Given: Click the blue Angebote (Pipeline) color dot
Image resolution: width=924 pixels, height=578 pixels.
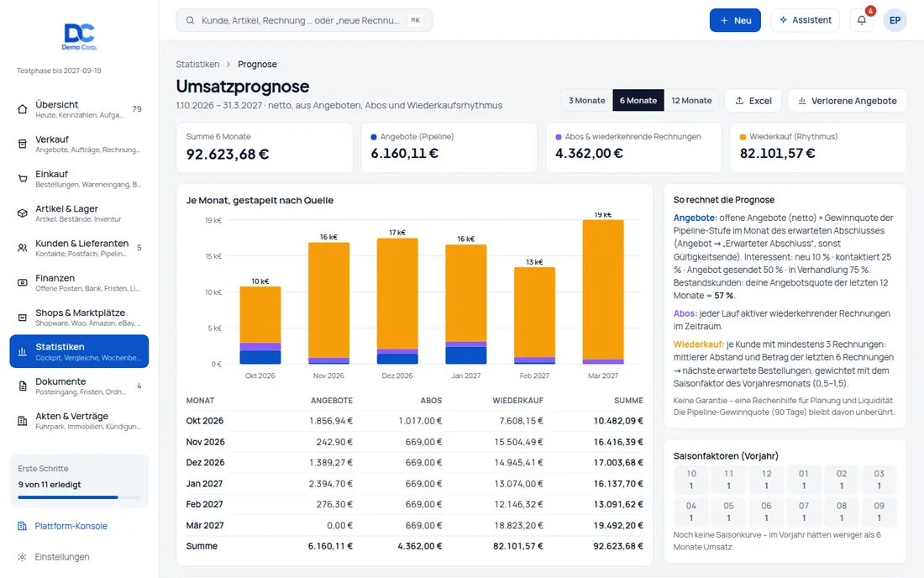Looking at the screenshot, I should pos(374,137).
